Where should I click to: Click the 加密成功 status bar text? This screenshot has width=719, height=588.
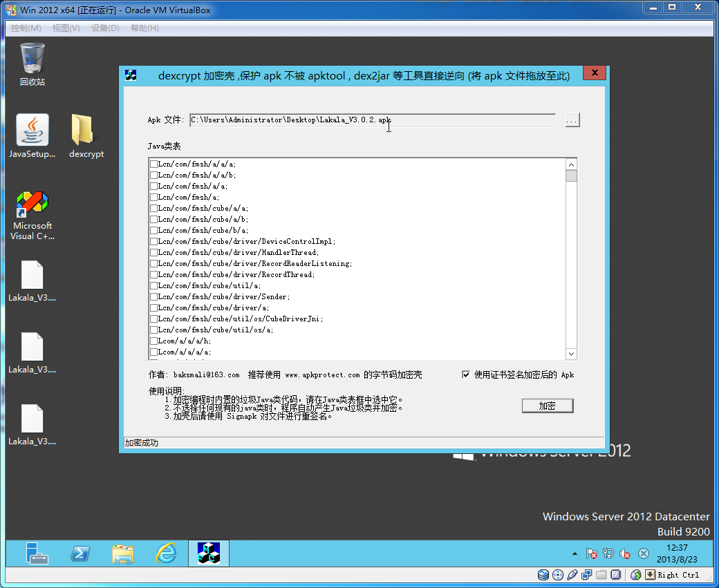(141, 443)
